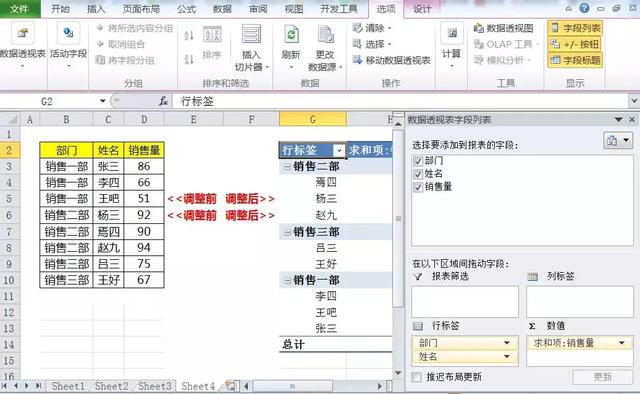Go to first sheet navigation arrow
The image size is (640, 394).
pyautogui.click(x=4, y=386)
